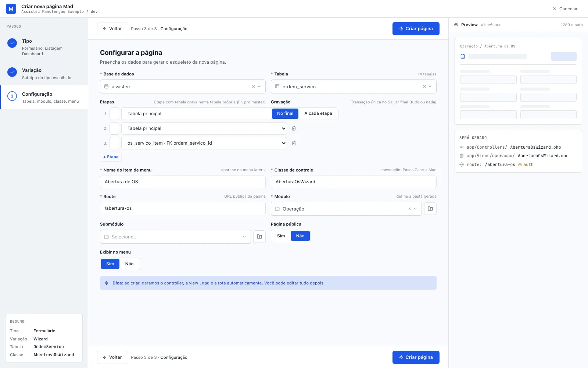Click the globe icon beside the route line
Viewport: 588px width, 368px height.
[x=462, y=164]
